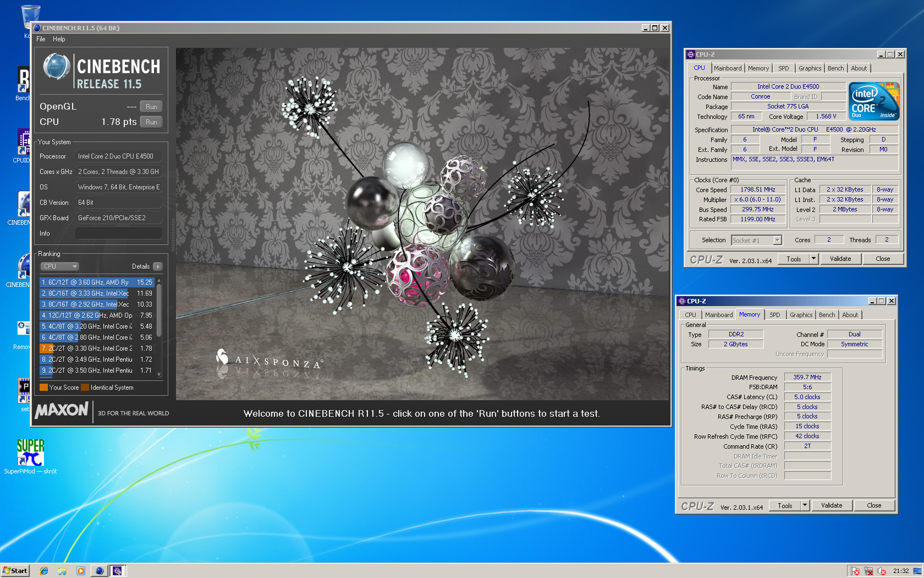
Task: Open the CINEBENCH desktop shortcut under the CPUID icon
Action: [24, 204]
